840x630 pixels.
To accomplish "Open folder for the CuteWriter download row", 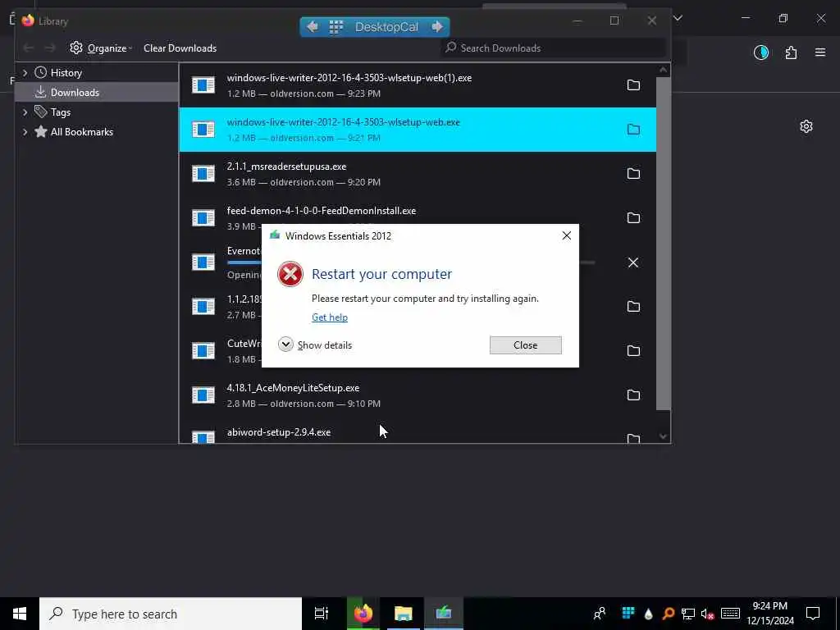I will click(633, 351).
